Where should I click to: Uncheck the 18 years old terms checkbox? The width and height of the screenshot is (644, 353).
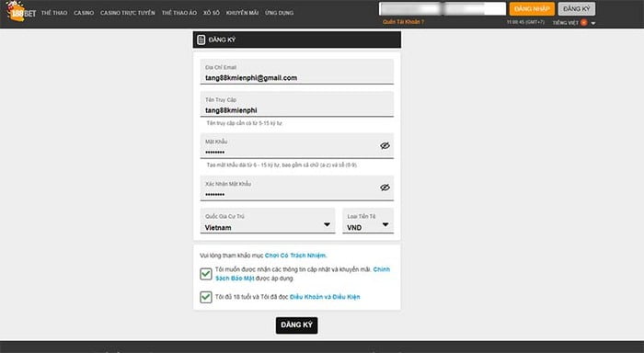pos(206,297)
